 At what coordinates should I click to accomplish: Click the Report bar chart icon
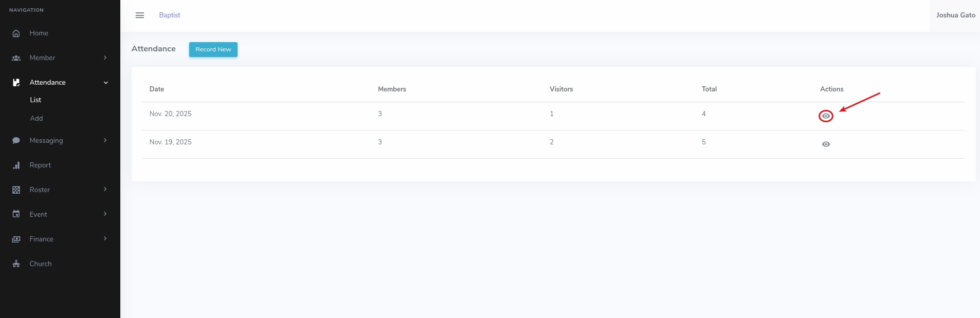tap(16, 165)
